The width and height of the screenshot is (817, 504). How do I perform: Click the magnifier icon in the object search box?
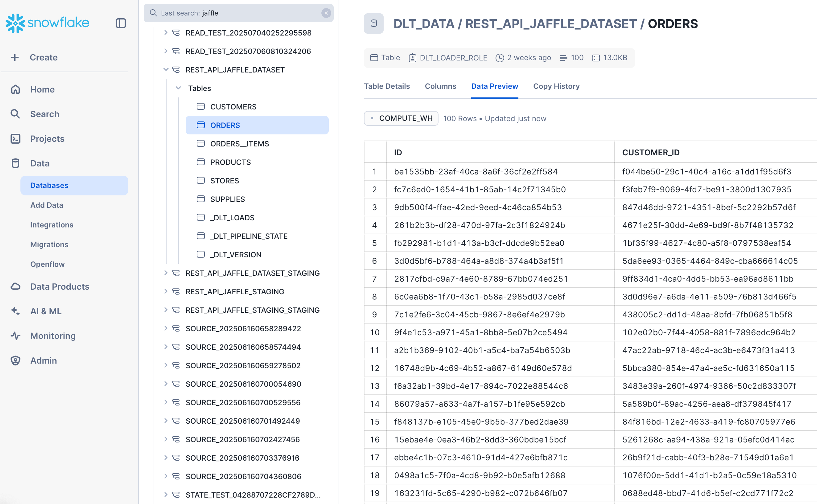pyautogui.click(x=153, y=13)
